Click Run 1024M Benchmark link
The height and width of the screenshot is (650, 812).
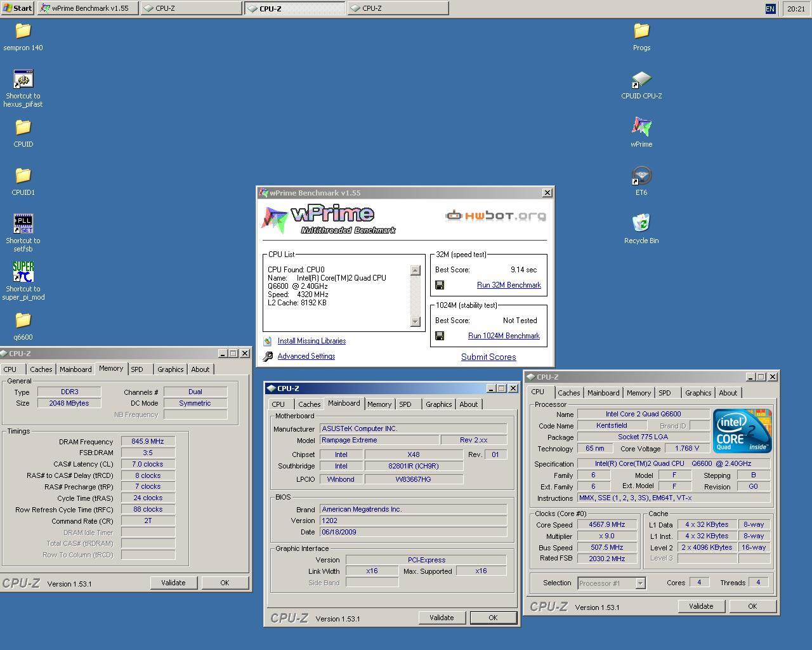504,336
